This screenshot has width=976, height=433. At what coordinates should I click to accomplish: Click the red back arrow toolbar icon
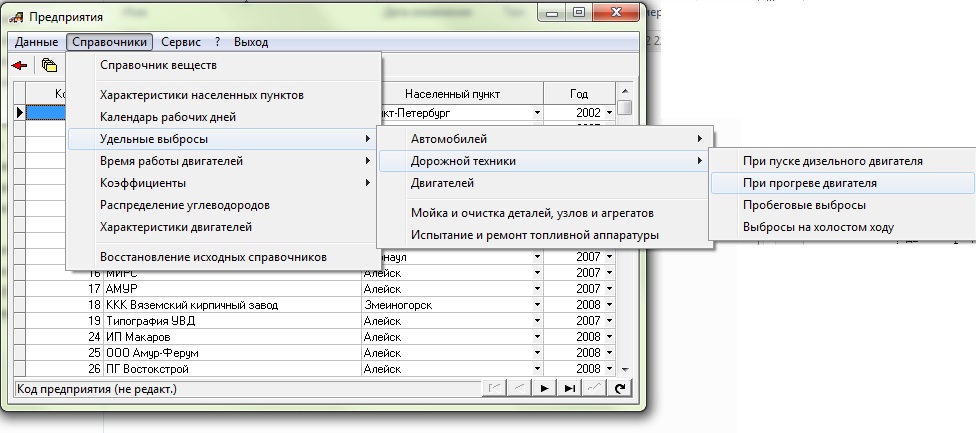click(20, 65)
